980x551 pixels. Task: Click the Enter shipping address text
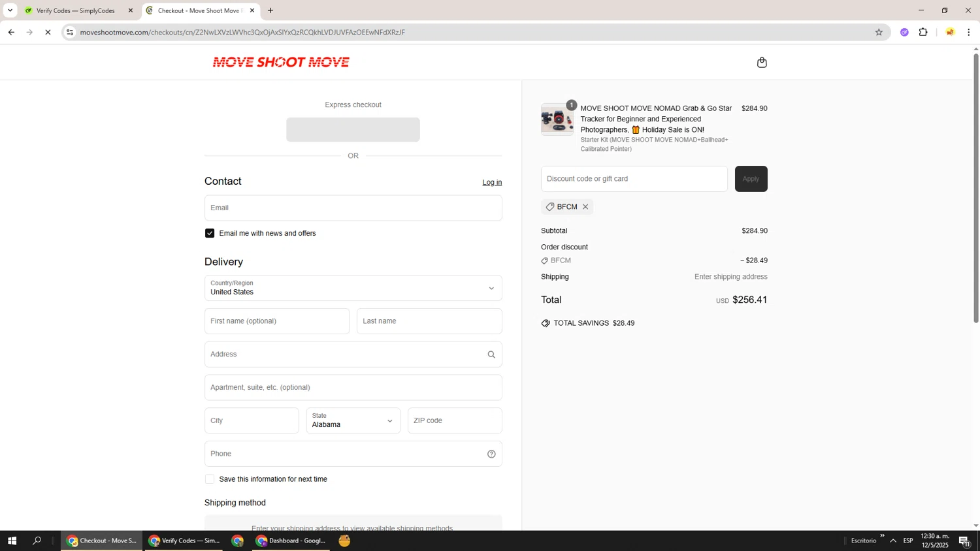coord(731,277)
